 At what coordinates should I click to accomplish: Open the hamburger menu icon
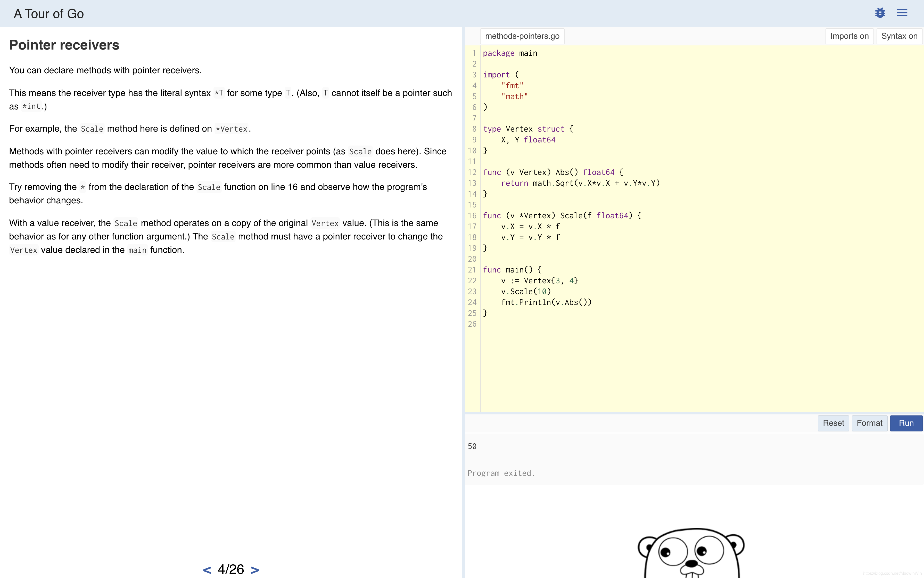coord(902,13)
